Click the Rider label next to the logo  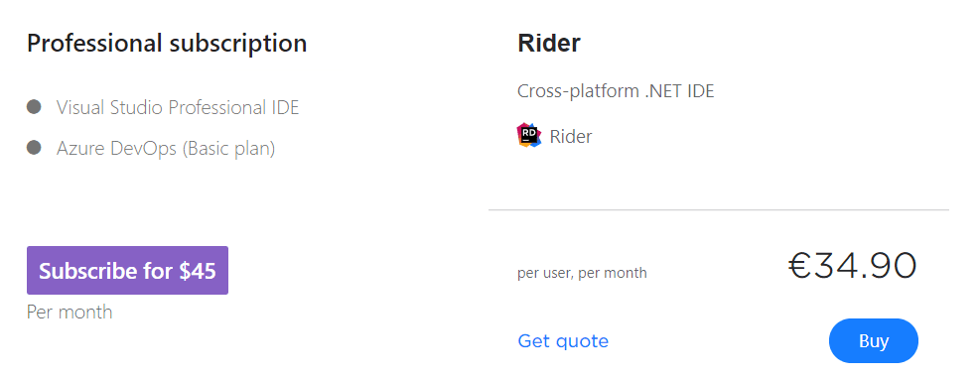click(571, 136)
